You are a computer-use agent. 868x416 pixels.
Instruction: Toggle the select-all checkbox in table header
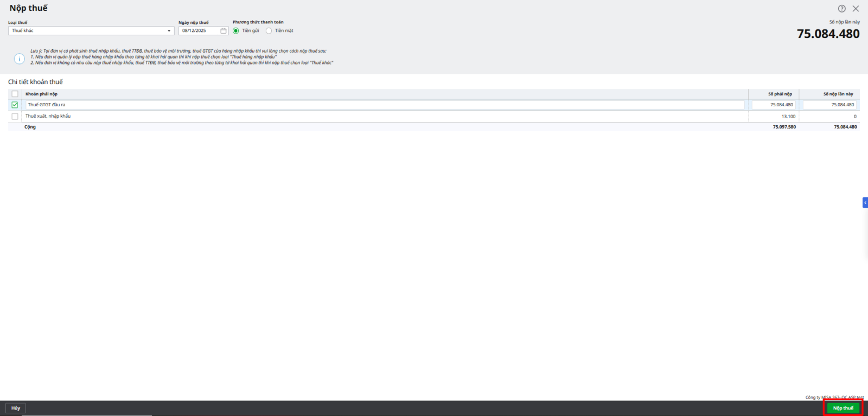15,94
